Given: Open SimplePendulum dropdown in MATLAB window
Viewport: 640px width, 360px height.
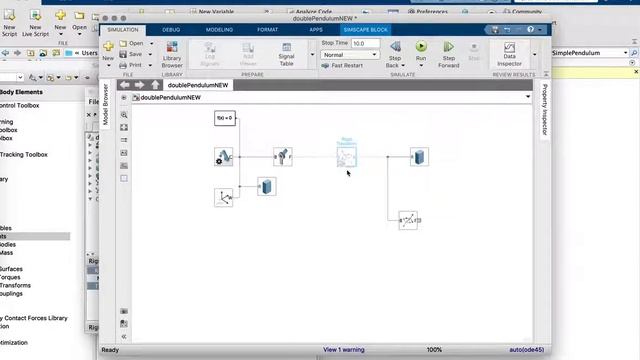Looking at the screenshot, I should point(625,53).
